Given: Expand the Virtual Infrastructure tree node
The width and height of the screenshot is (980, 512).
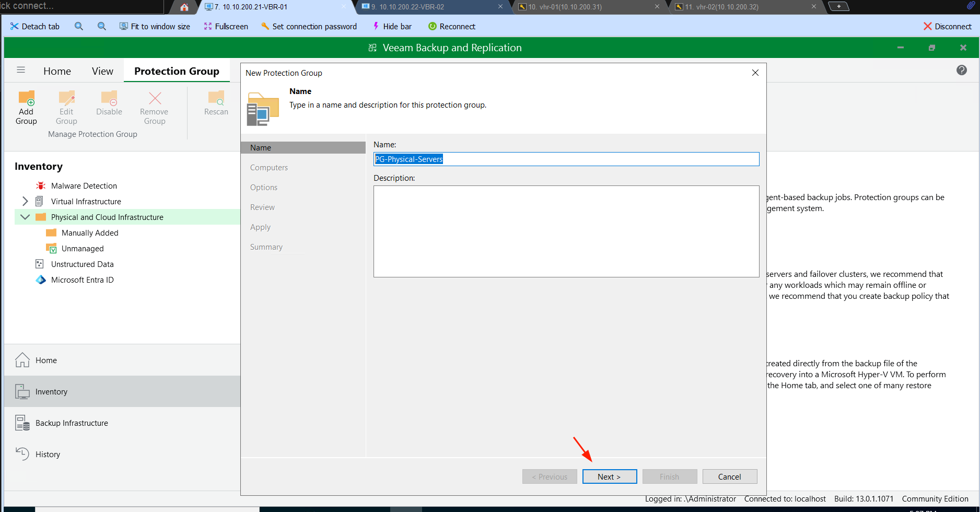Looking at the screenshot, I should pos(25,202).
